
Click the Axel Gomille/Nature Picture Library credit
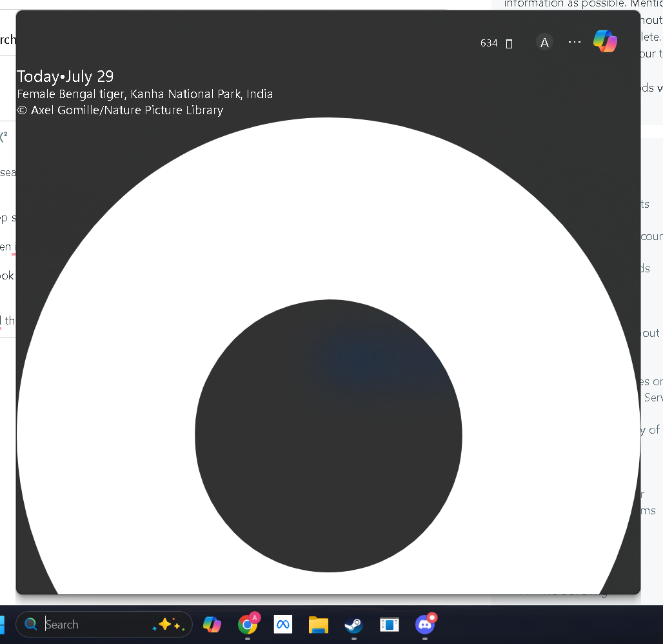pyautogui.click(x=120, y=110)
